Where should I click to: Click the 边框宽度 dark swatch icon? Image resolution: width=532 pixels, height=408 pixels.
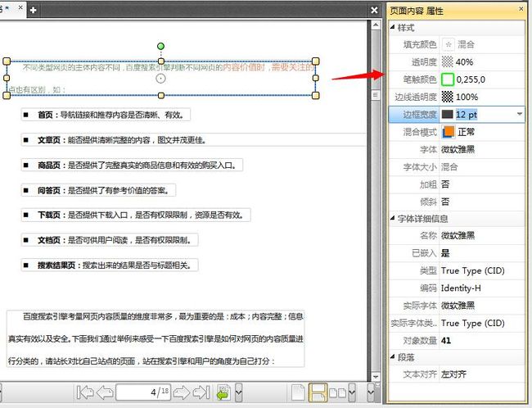[447, 115]
